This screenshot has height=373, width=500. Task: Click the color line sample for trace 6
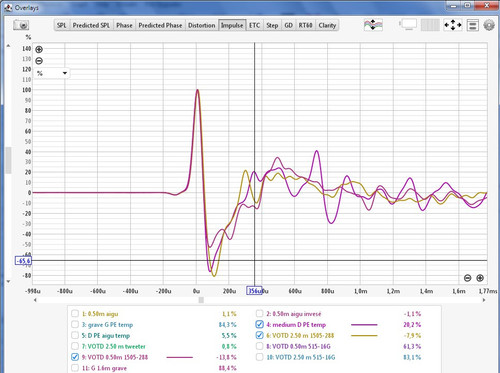tap(364, 335)
